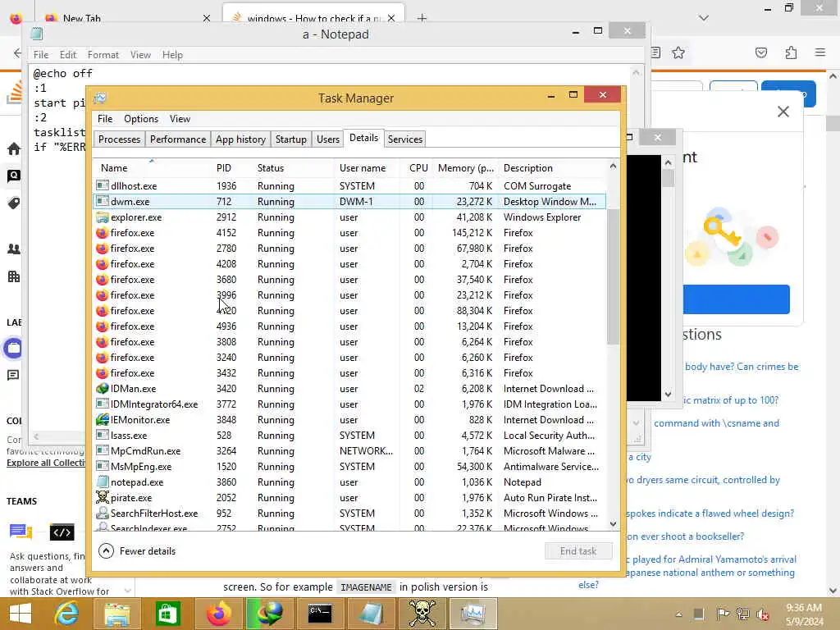Image resolution: width=840 pixels, height=630 pixels.
Task: Switch to the Users tab
Action: 328,139
